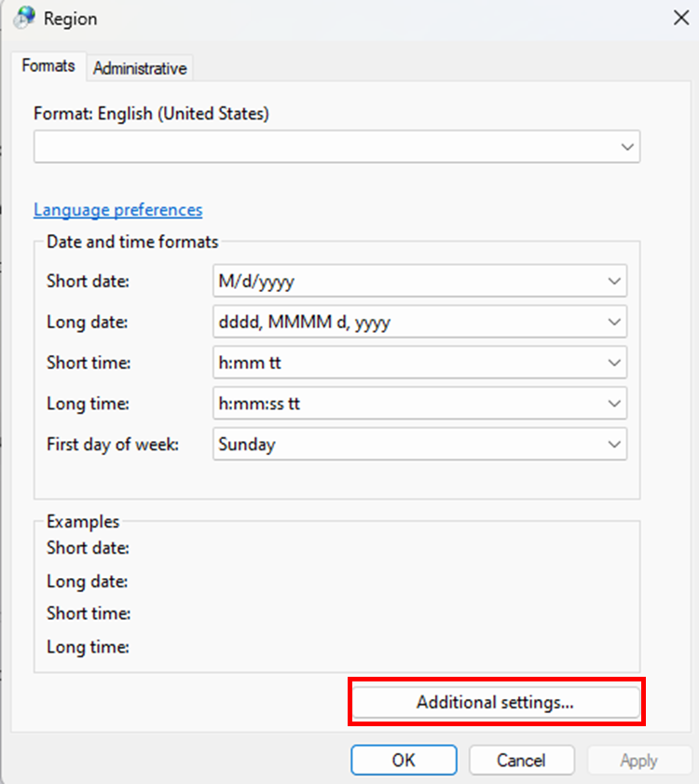Expand the Short date format dropdown
This screenshot has width=699, height=784.
click(419, 281)
